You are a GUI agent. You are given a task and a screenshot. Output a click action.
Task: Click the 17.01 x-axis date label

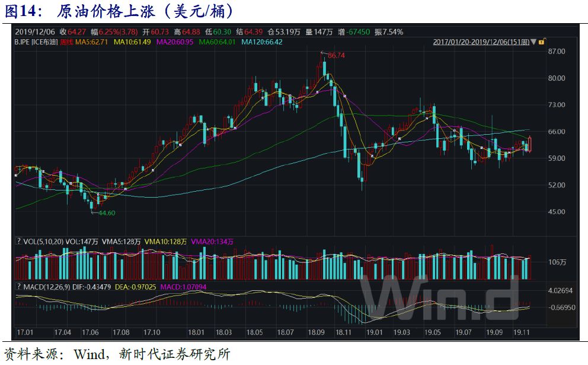pyautogui.click(x=25, y=332)
